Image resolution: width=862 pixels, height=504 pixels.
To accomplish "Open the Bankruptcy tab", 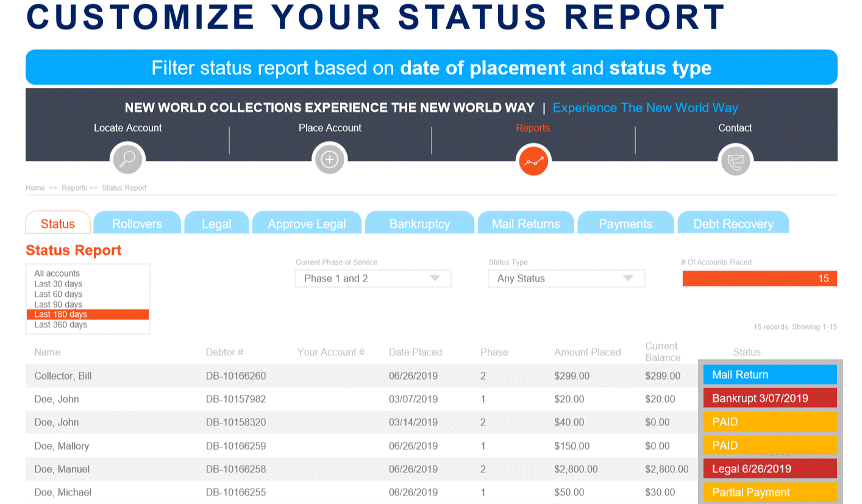I will (x=419, y=223).
